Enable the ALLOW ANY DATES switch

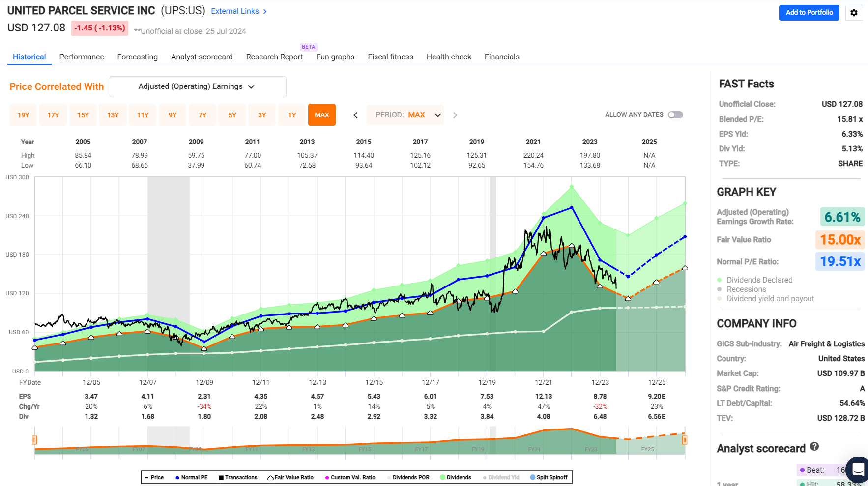click(x=675, y=114)
